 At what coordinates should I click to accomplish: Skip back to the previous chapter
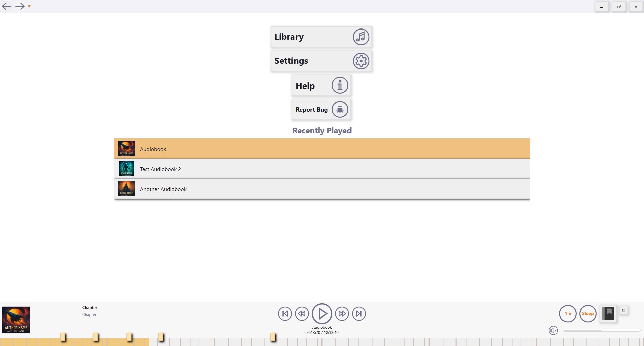click(285, 313)
